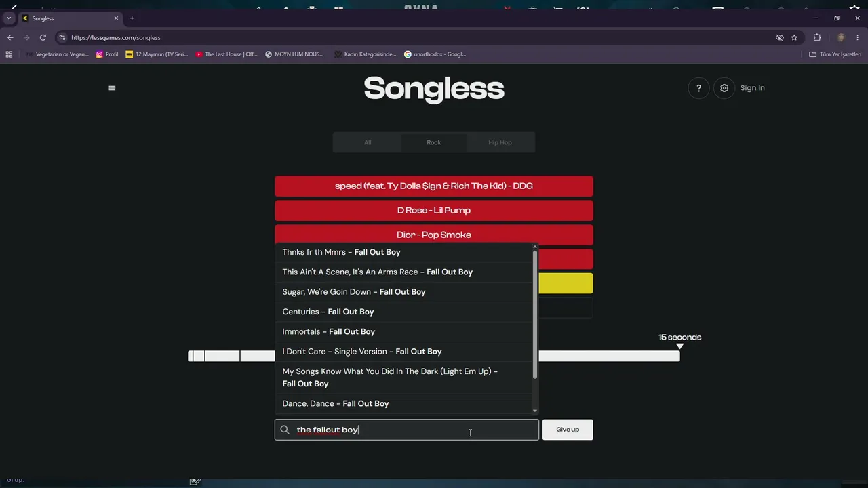Screen dimensions: 868x488
Task: Open the browser profile avatar
Action: point(841,37)
